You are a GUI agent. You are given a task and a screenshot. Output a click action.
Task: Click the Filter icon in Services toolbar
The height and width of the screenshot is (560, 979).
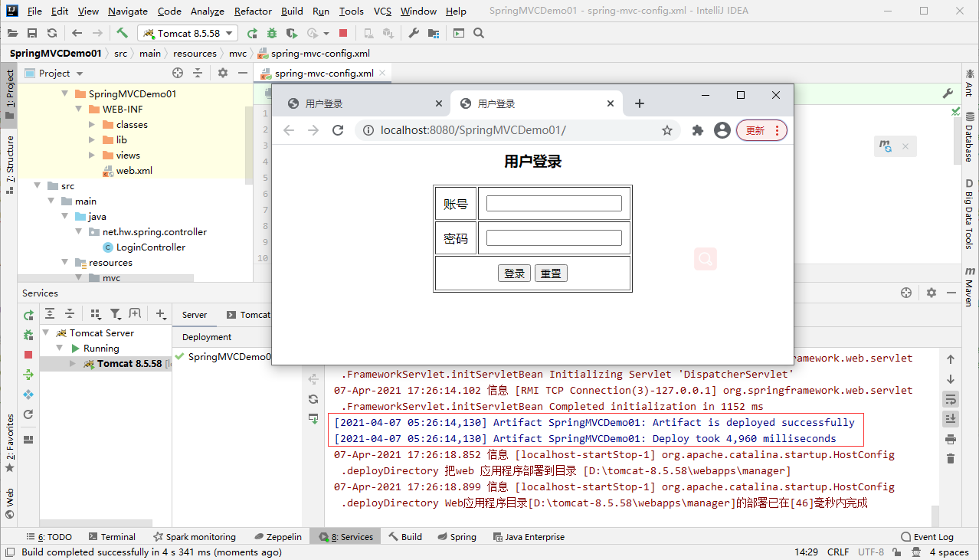point(116,313)
